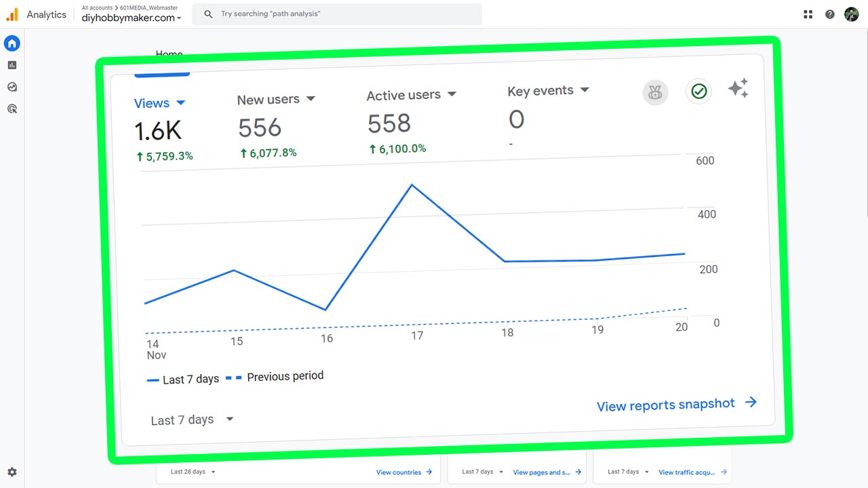This screenshot has width=868, height=488.
Task: Expand the Views metric dropdown
Action: pyautogui.click(x=180, y=103)
